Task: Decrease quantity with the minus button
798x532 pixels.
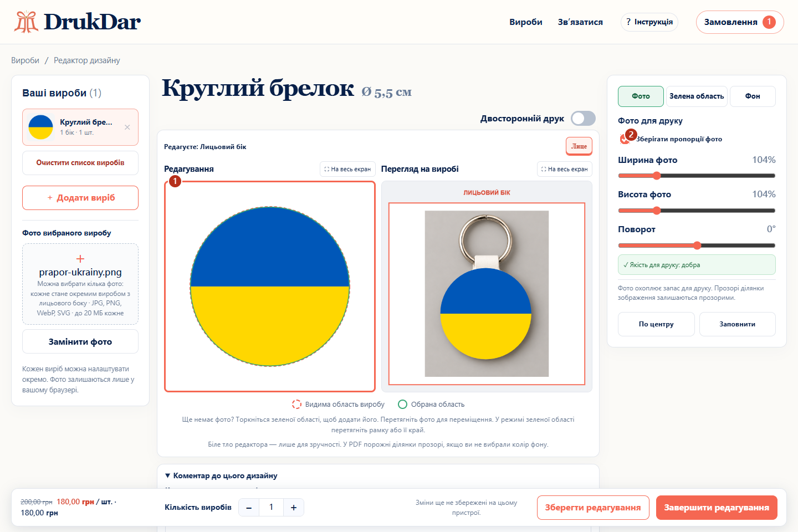Action: pos(249,508)
